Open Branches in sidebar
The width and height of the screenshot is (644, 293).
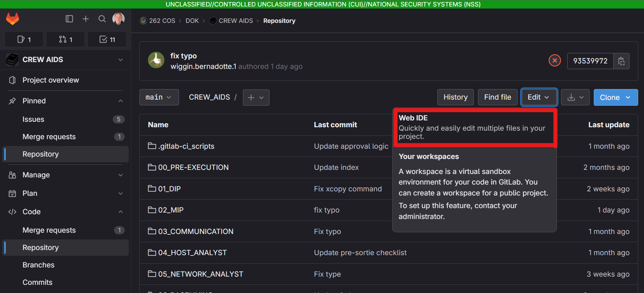(x=66, y=265)
